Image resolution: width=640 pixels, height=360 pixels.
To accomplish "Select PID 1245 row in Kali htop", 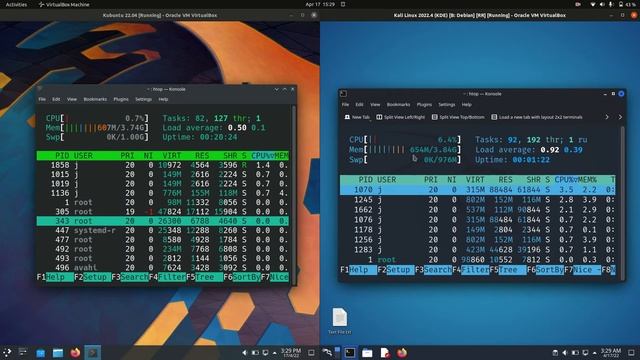I will tap(478, 200).
